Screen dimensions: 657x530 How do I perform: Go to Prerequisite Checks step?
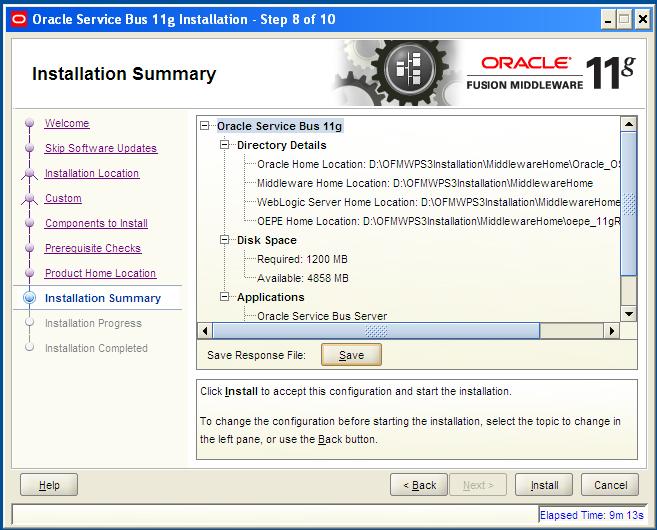click(x=93, y=248)
